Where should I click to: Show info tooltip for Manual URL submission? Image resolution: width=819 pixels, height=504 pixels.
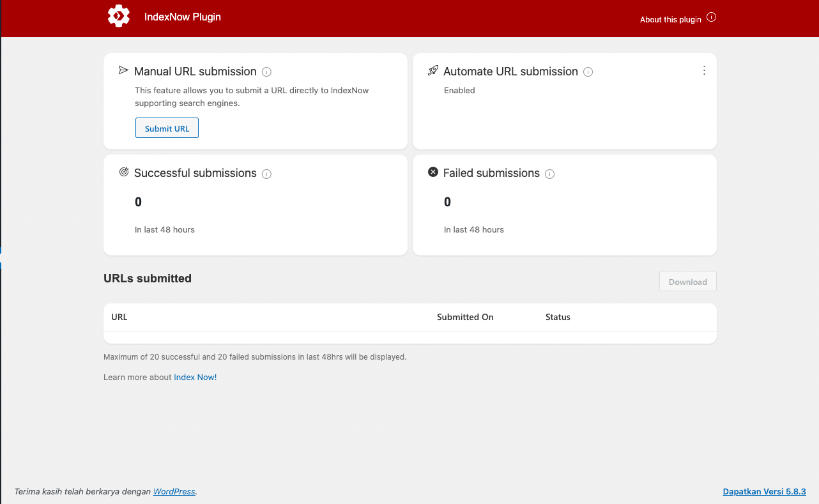click(267, 72)
